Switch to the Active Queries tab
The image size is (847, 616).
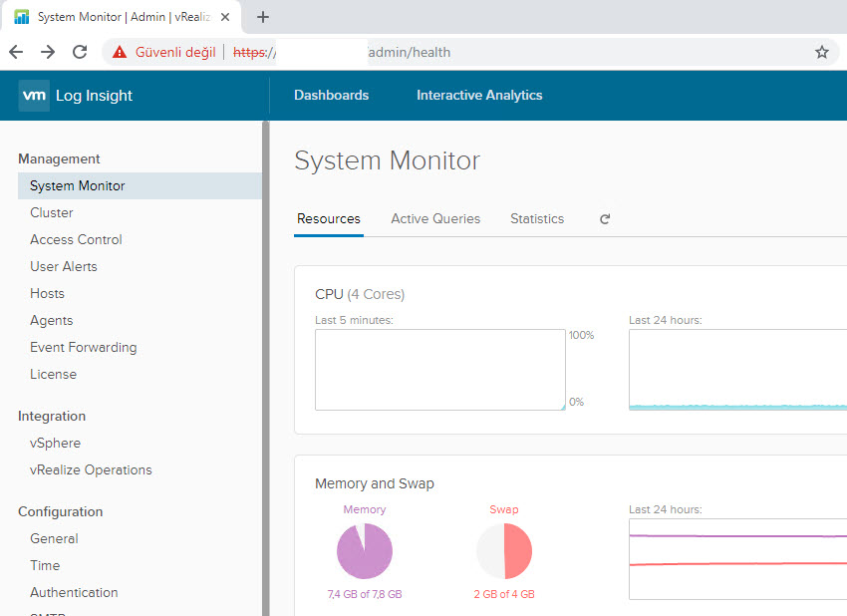pos(435,219)
